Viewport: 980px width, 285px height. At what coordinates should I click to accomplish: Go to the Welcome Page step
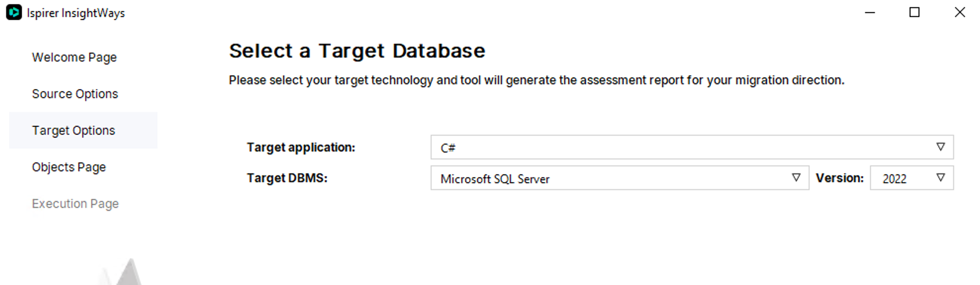74,57
